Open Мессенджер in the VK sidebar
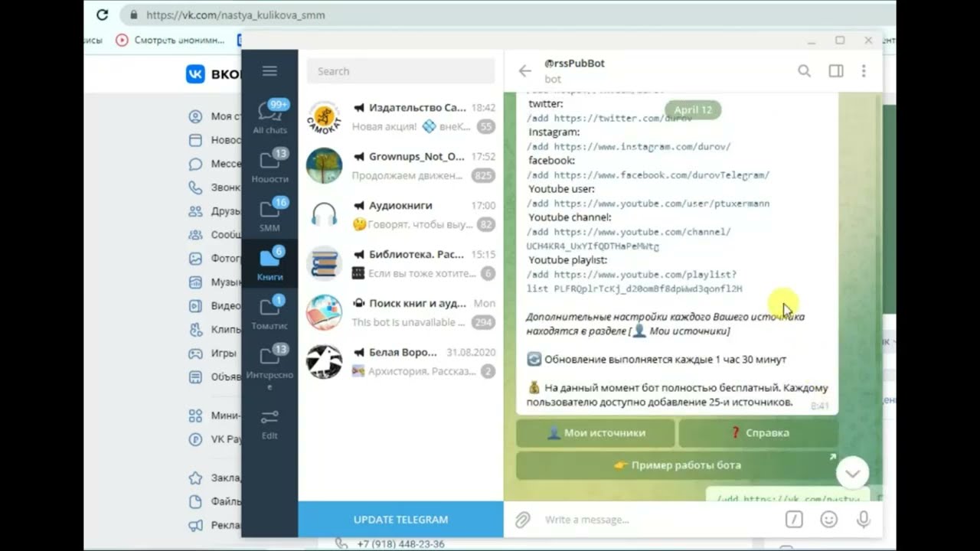Screen dimensions: 980x551 [x=215, y=164]
